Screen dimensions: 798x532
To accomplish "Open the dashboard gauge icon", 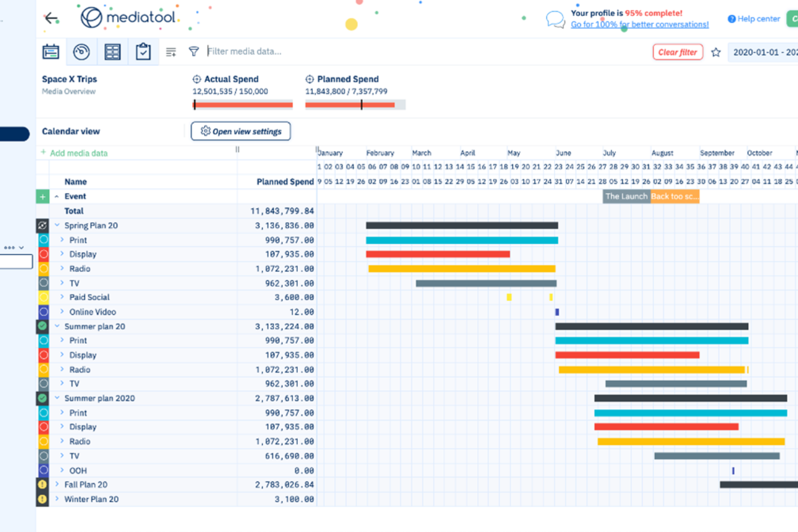I will pos(81,52).
